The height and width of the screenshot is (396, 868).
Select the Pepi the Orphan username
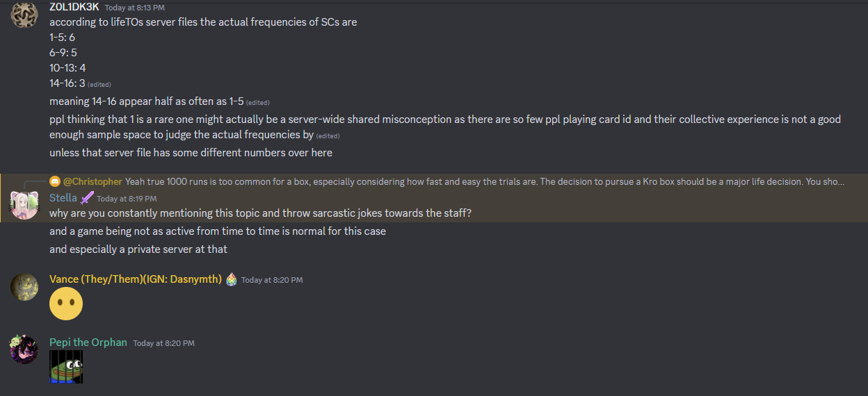point(88,343)
